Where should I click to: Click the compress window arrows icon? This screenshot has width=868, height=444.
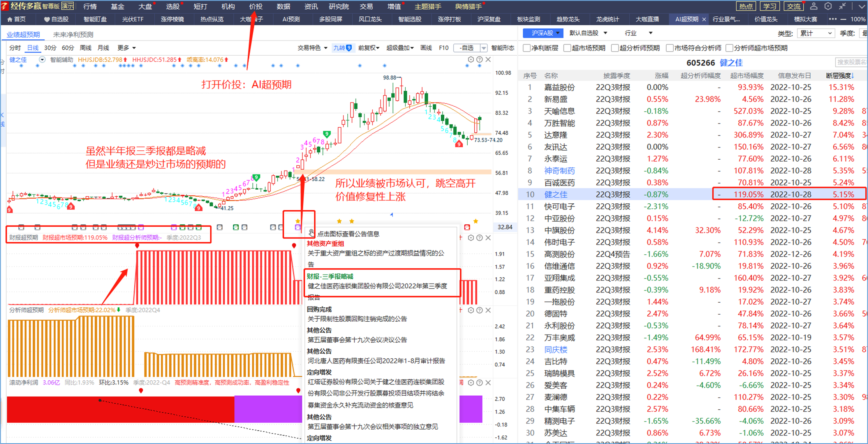pos(843,6)
